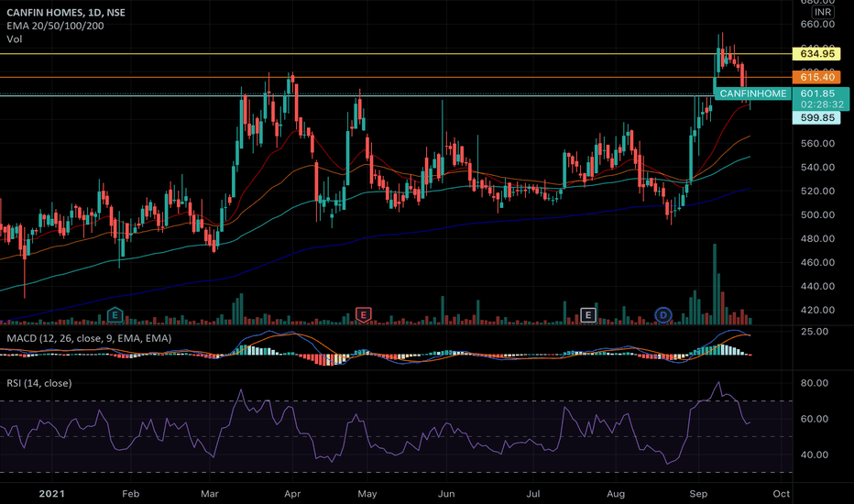Click the RSI 80.00 axis label
Viewport: 854px width, 504px height.
(x=815, y=383)
